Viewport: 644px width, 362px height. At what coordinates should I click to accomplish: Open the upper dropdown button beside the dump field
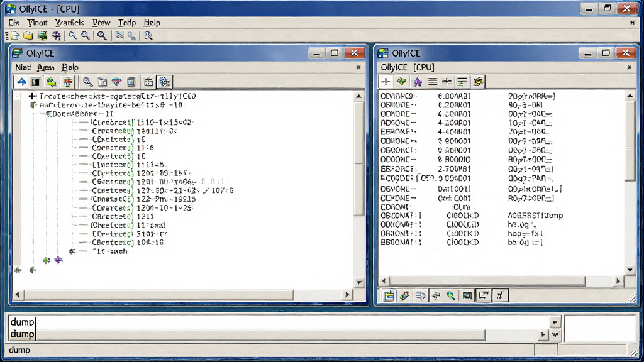pyautogui.click(x=555, y=322)
